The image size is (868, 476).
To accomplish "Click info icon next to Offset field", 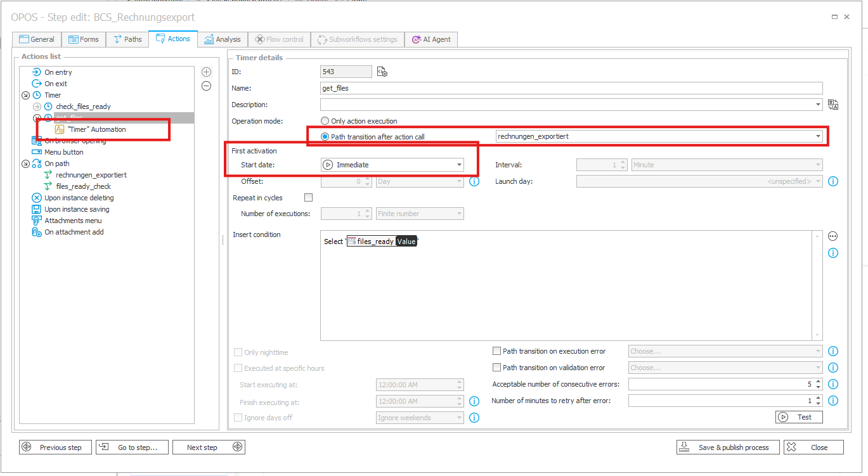I will pos(474,181).
